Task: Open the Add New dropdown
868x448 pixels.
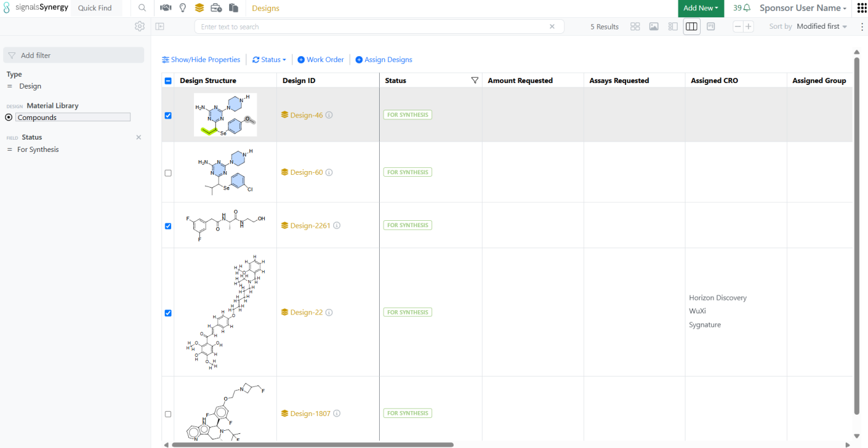Action: click(x=700, y=8)
